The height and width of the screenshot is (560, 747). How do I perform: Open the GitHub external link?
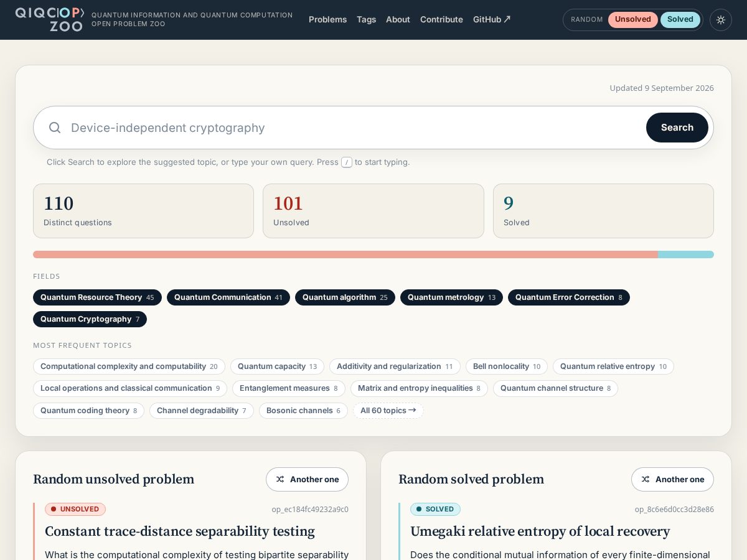(492, 19)
